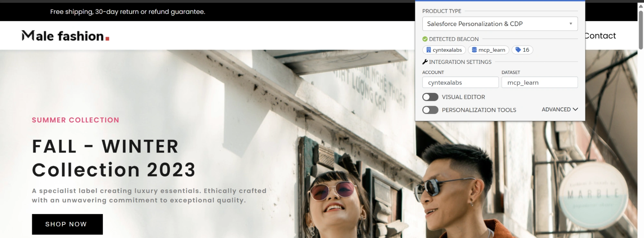The width and height of the screenshot is (644, 238).
Task: Click the free shipping guarantee banner text
Action: coord(128,12)
